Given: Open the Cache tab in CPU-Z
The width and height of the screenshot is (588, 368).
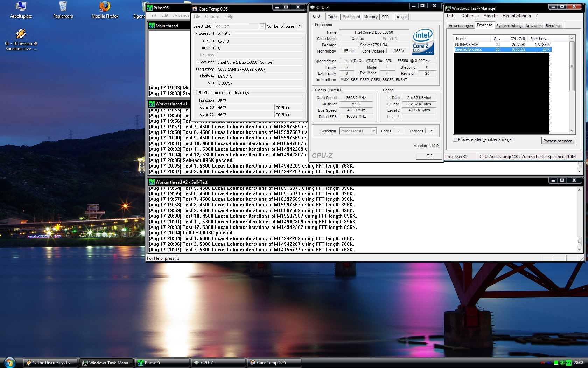Looking at the screenshot, I should 333,17.
